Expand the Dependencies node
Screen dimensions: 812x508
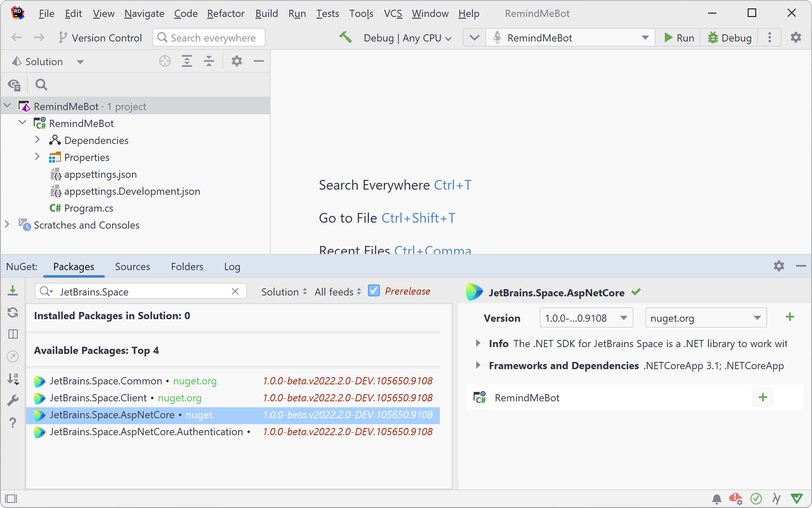(x=37, y=140)
